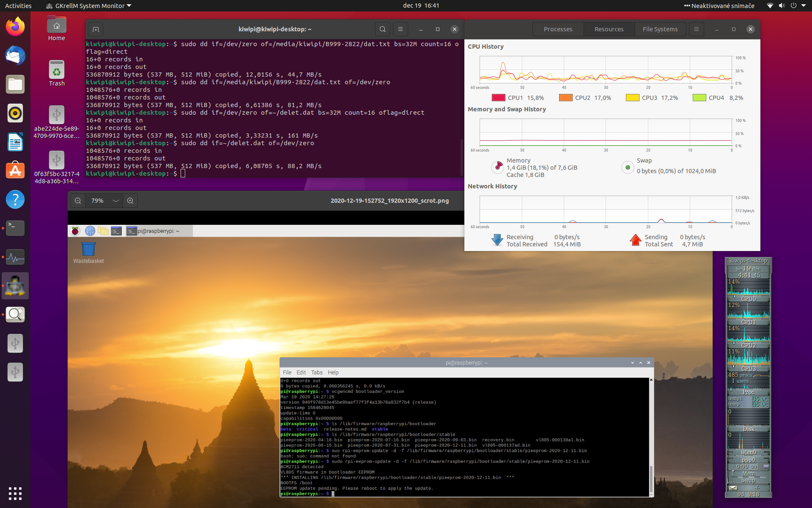Open the system status menu arrow
The height and width of the screenshot is (508, 812).
[803, 6]
